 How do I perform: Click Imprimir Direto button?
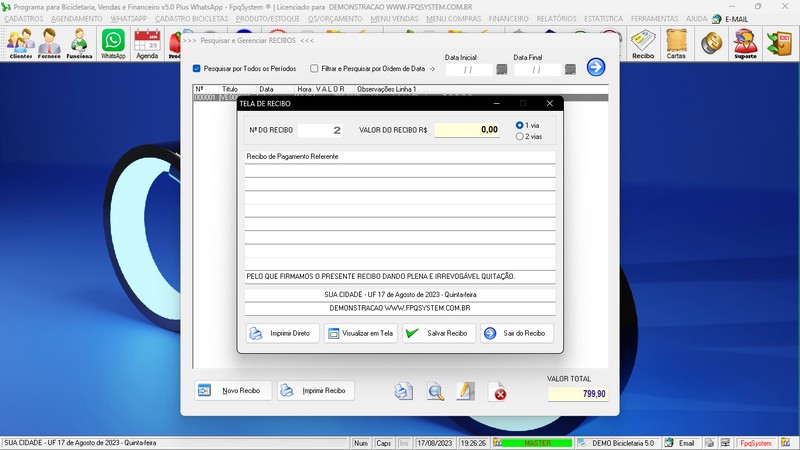(282, 333)
